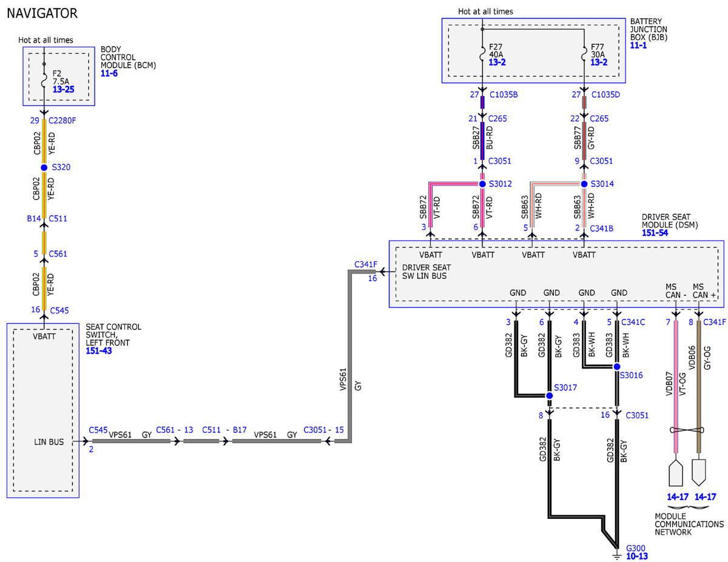Click 'BODY CONTROL MODULE (BCM)' label
Screen dimensions: 728x562
(129, 57)
